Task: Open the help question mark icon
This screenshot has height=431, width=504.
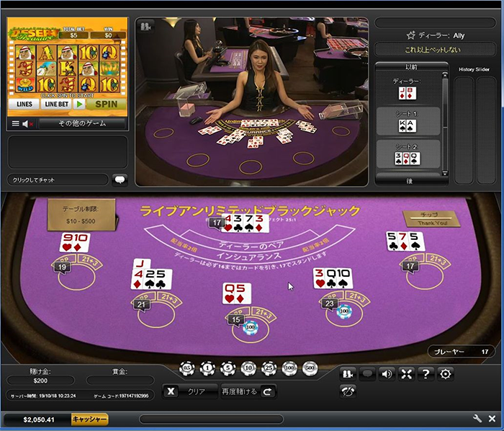Action: 426,373
